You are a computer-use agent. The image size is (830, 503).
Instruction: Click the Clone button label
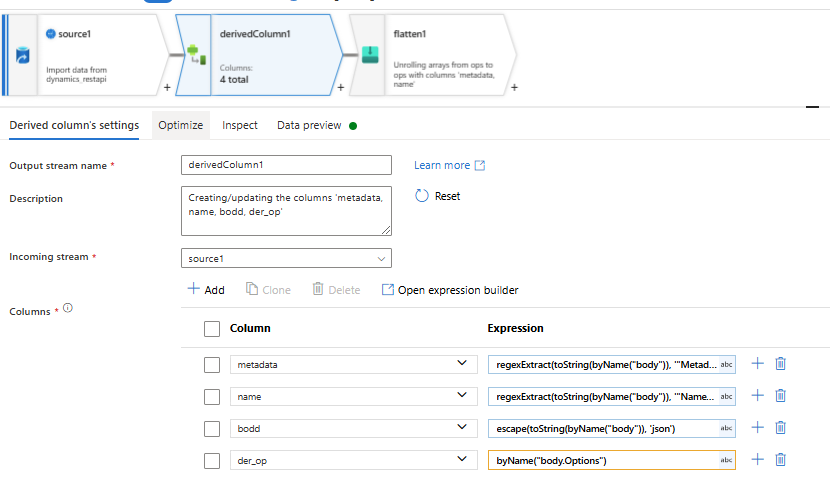tap(276, 290)
